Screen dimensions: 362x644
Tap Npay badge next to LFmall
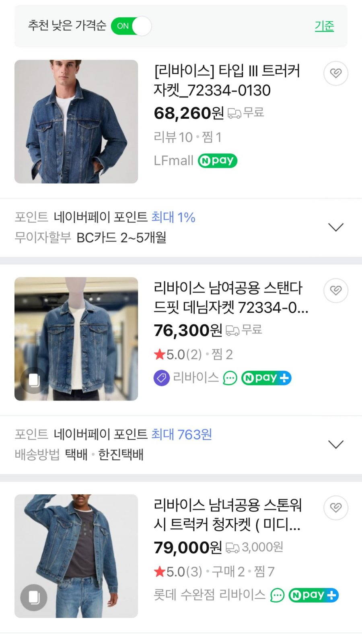[218, 161]
